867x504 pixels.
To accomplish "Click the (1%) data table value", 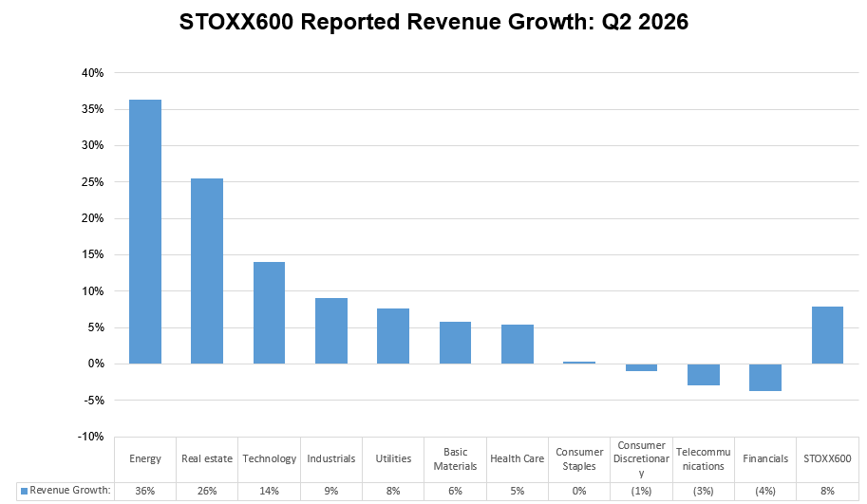I will coord(641,491).
